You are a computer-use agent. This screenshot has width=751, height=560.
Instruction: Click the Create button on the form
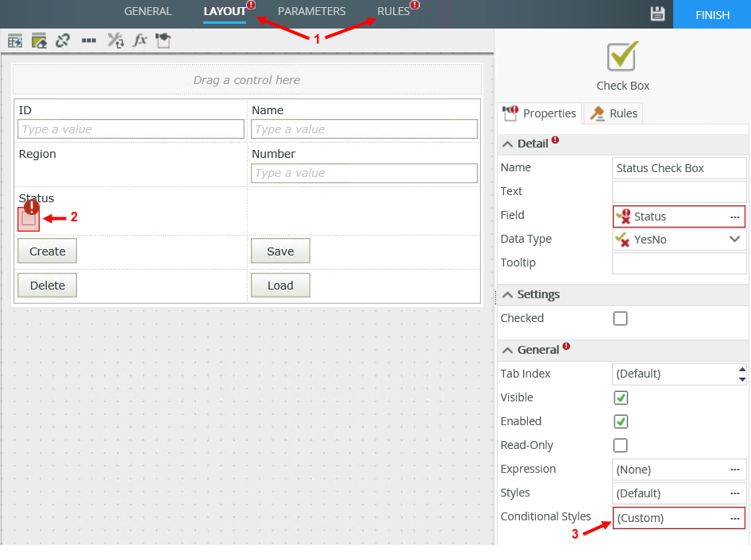point(47,251)
